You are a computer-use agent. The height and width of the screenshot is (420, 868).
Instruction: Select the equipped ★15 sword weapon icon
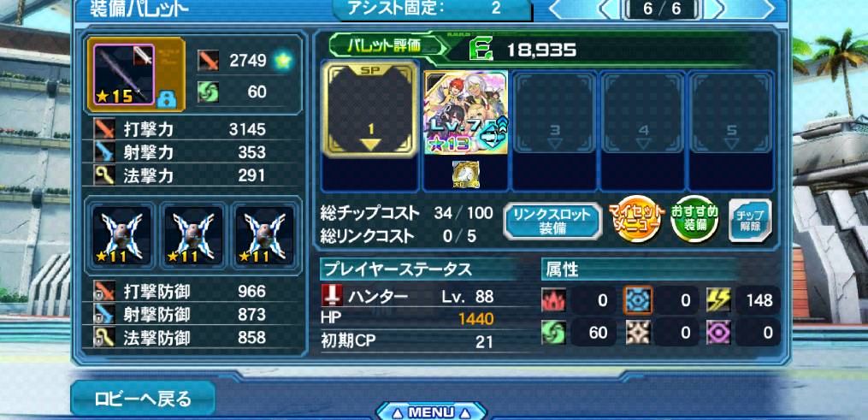click(x=125, y=75)
